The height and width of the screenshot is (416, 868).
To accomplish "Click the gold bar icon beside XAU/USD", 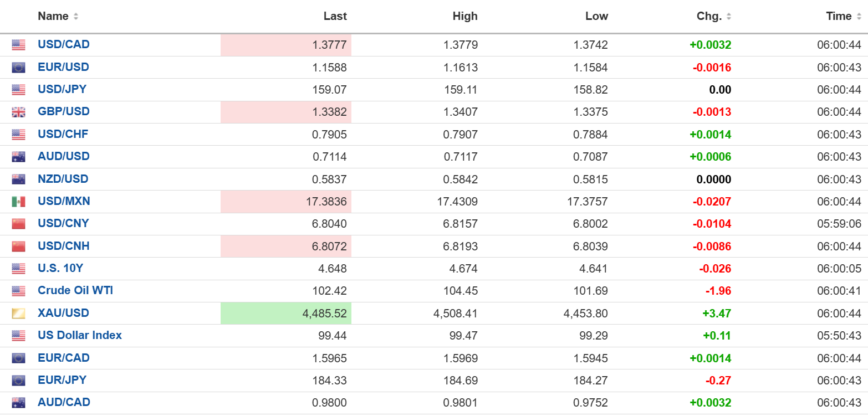I will point(18,314).
